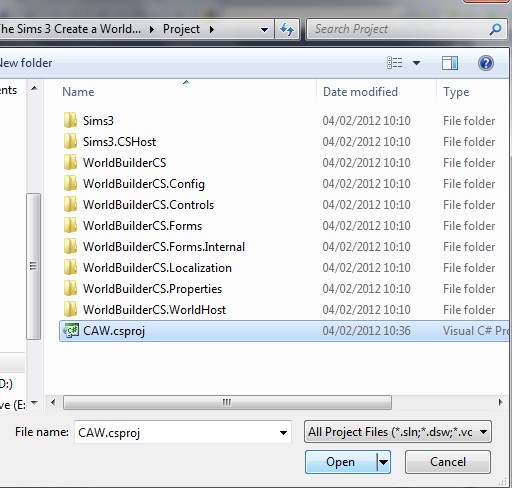This screenshot has height=488, width=512.
Task: Click the WorldBuilderCS.Localization name text
Action: click(157, 268)
